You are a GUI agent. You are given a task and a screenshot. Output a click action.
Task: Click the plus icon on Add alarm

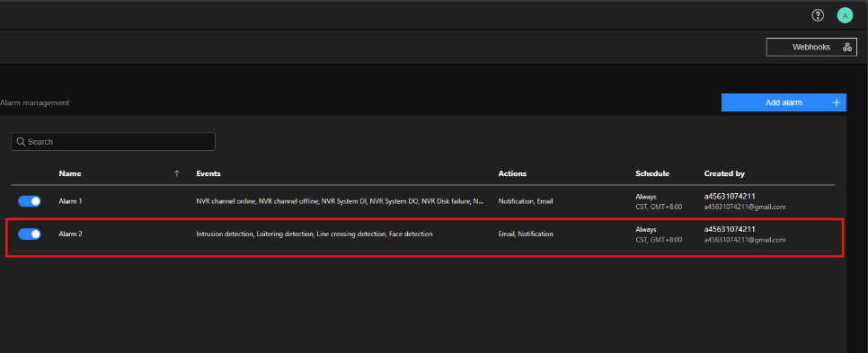pyautogui.click(x=837, y=102)
